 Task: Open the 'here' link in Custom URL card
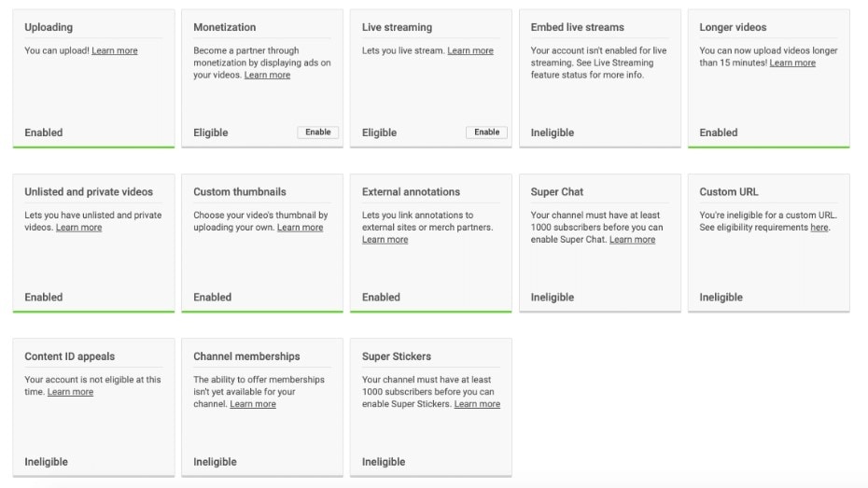coord(819,228)
